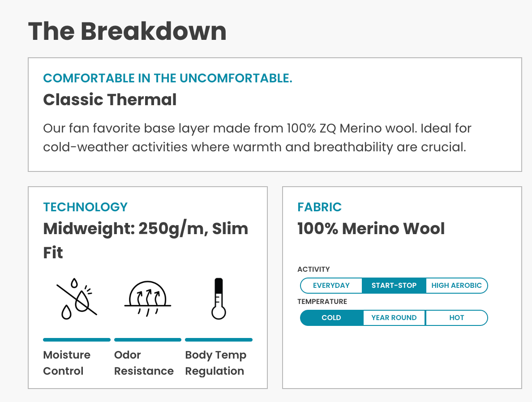This screenshot has width=532, height=402.
Task: Click the Moisture Control water-drop icon
Action: coord(77,299)
